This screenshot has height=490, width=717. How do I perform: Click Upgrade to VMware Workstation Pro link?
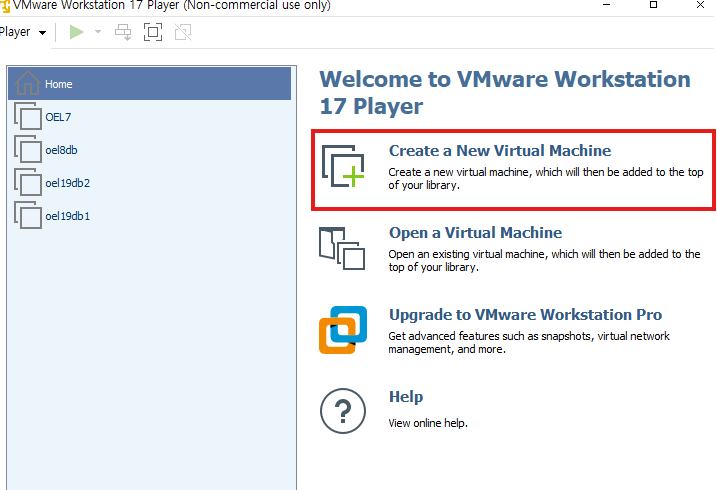[x=525, y=315]
